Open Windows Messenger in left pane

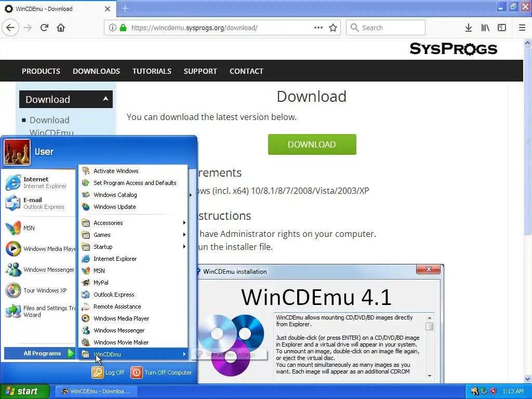(13, 270)
